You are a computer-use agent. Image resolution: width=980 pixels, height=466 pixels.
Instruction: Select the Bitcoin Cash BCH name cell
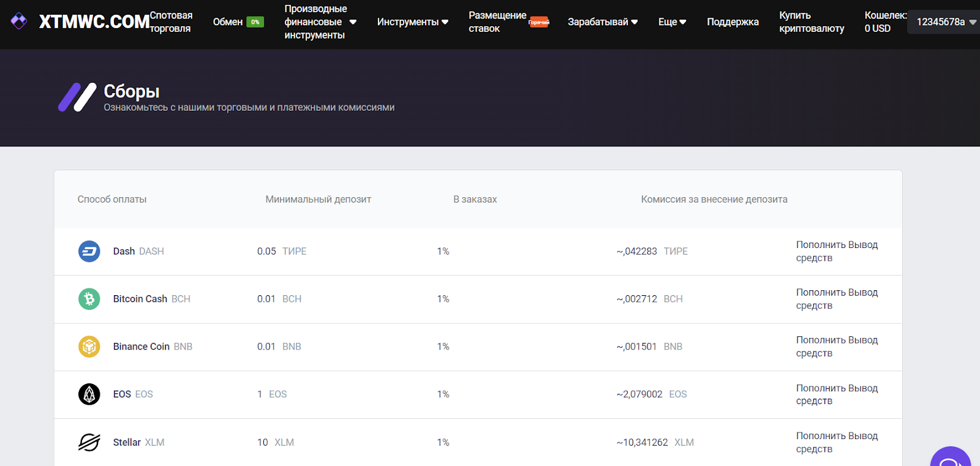pos(152,299)
